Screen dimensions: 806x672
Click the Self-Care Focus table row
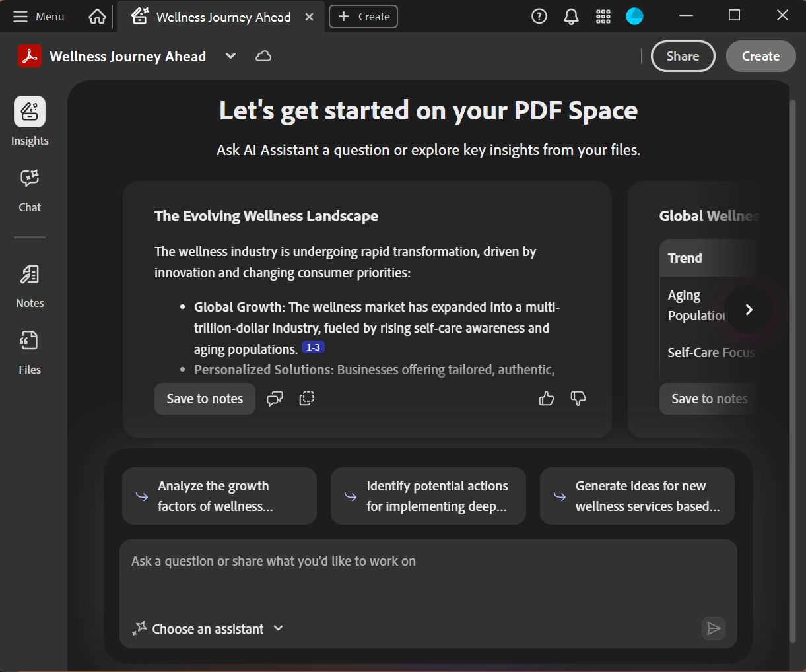coord(710,353)
